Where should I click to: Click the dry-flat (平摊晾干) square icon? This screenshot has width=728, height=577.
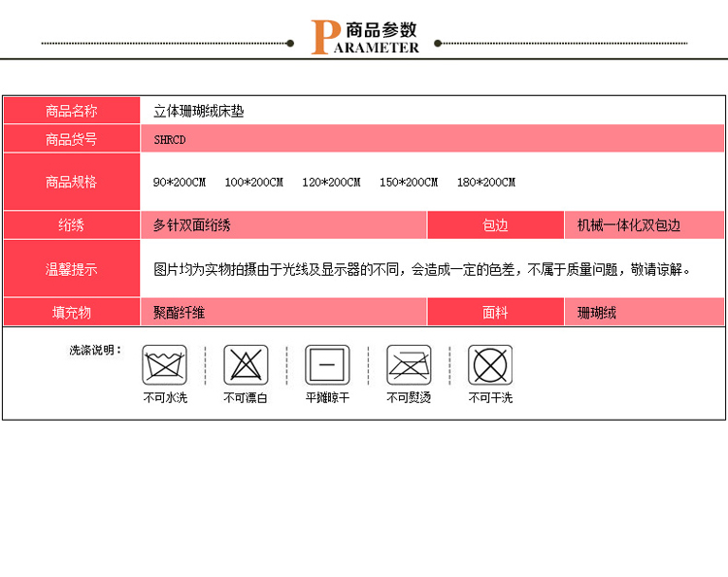(327, 365)
